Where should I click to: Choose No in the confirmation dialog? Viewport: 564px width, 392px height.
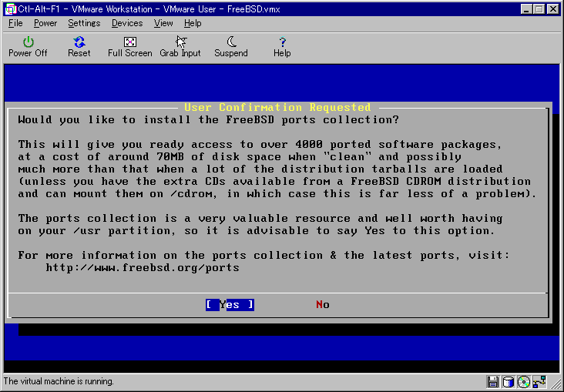323,305
